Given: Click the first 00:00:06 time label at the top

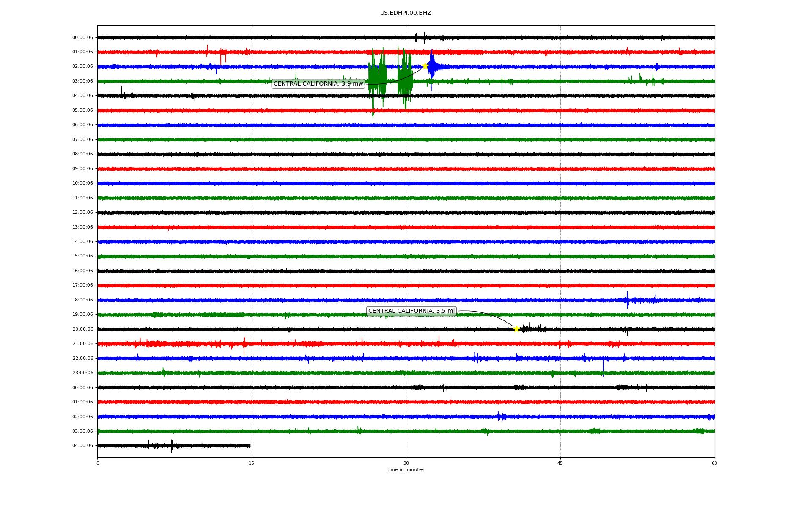Looking at the screenshot, I should pos(82,38).
